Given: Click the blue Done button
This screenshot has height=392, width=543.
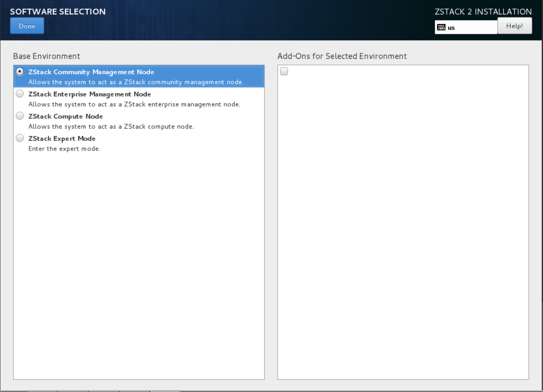Looking at the screenshot, I should coord(27,26).
